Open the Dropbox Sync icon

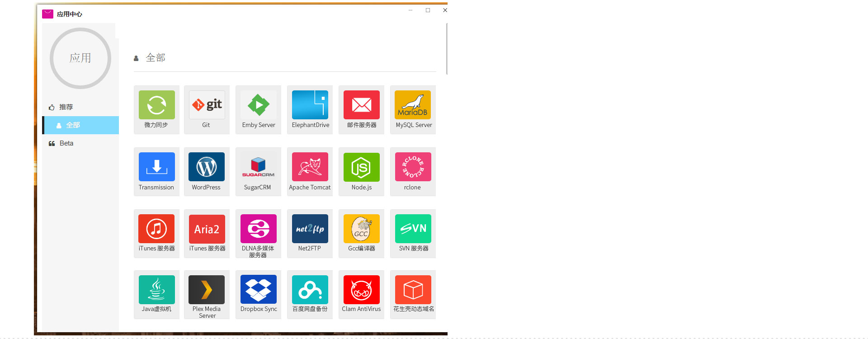tap(258, 290)
